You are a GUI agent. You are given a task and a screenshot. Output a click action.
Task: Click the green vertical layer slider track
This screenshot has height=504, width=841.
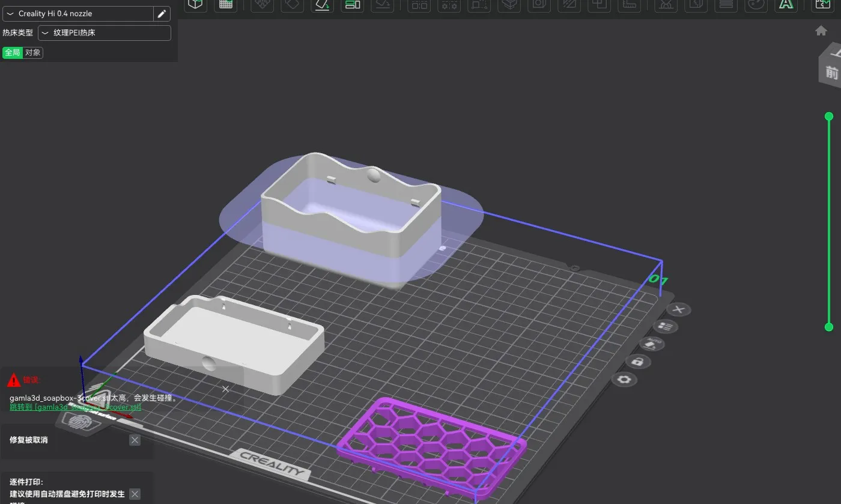pyautogui.click(x=829, y=221)
